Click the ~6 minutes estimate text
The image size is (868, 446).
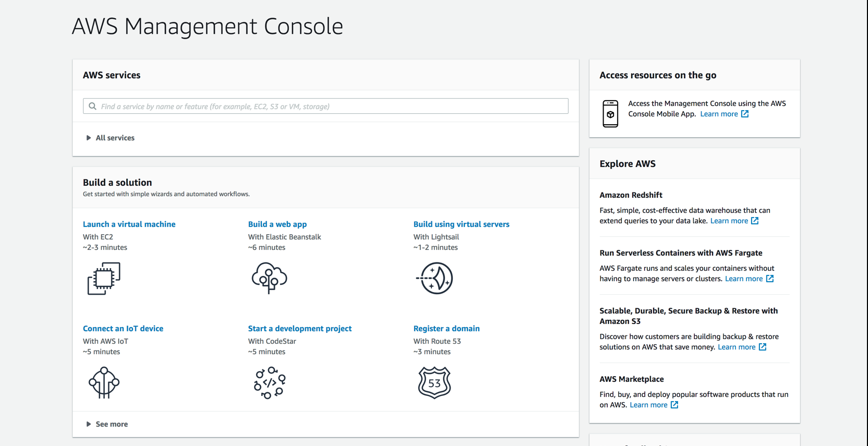pyautogui.click(x=267, y=247)
